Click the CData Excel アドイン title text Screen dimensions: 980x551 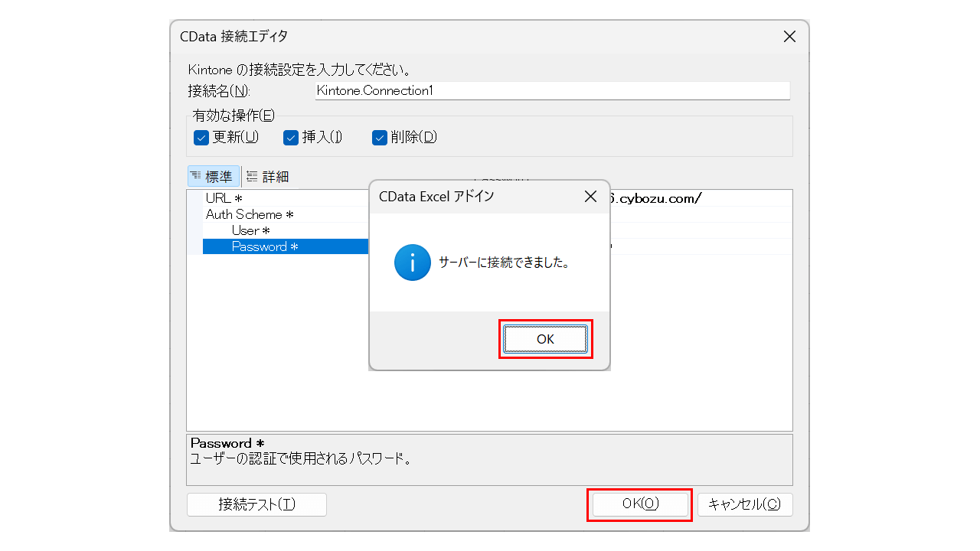436,197
